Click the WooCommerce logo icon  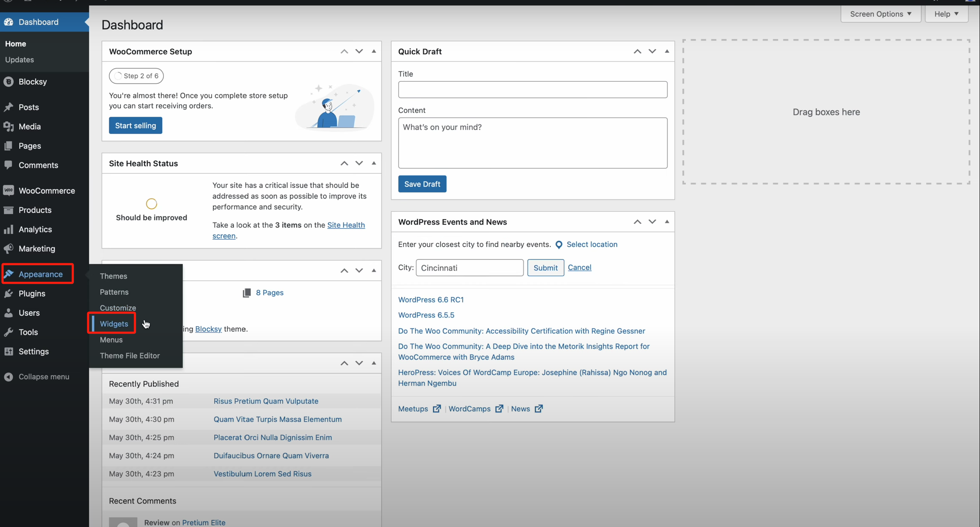coord(9,190)
